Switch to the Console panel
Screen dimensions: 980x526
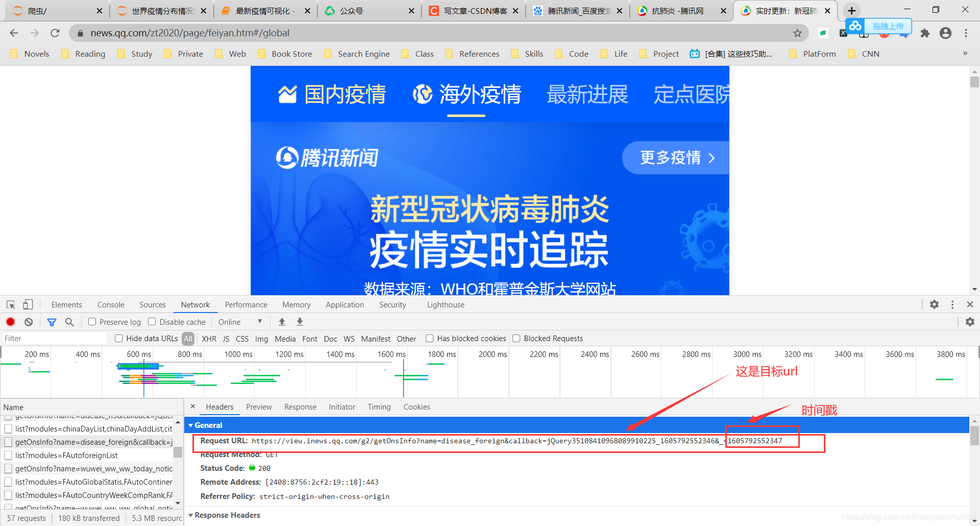(x=111, y=304)
